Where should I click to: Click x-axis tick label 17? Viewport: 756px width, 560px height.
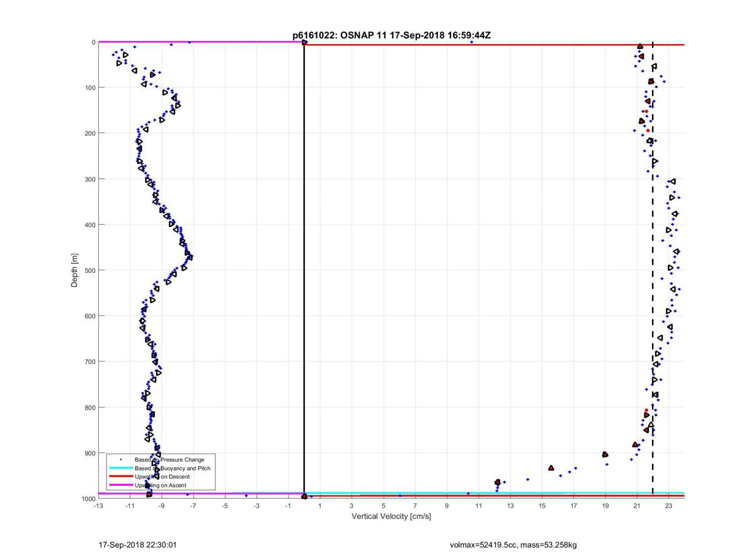pyautogui.click(x=573, y=506)
